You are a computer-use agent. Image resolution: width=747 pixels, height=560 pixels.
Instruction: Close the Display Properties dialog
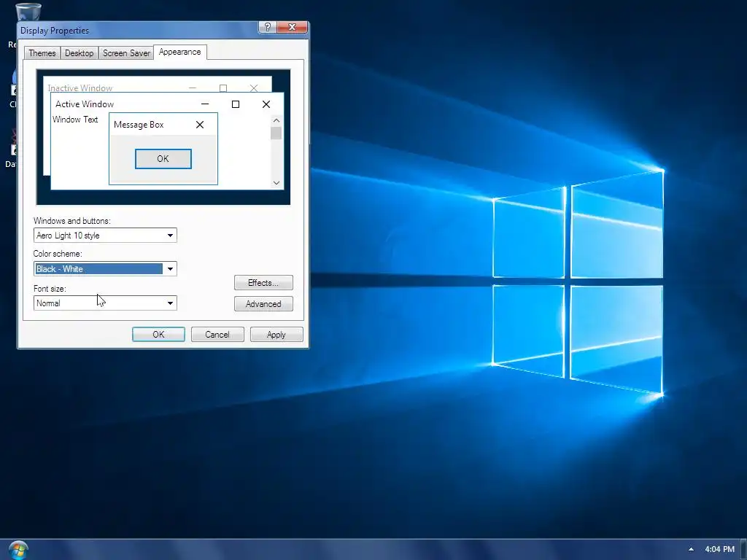coord(292,27)
